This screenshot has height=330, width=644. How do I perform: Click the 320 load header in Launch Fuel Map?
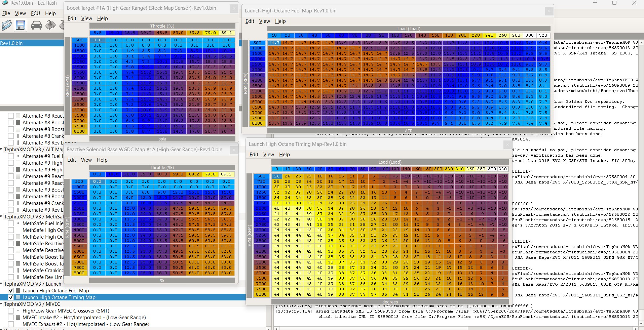pyautogui.click(x=543, y=35)
